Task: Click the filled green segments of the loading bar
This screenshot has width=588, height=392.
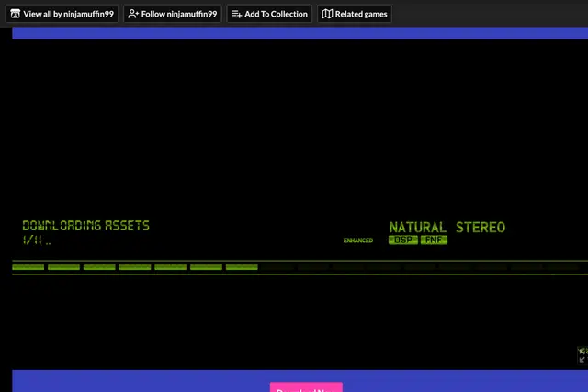Action: [x=135, y=267]
